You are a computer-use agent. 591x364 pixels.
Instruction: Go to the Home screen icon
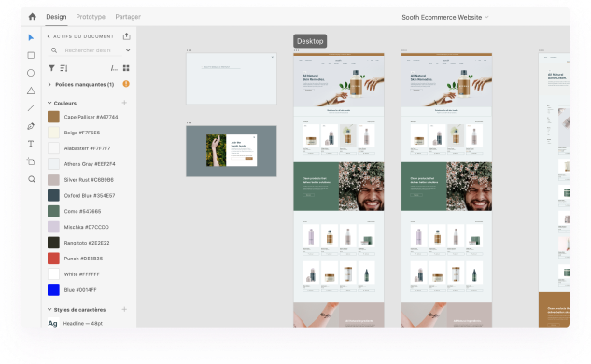tap(33, 16)
